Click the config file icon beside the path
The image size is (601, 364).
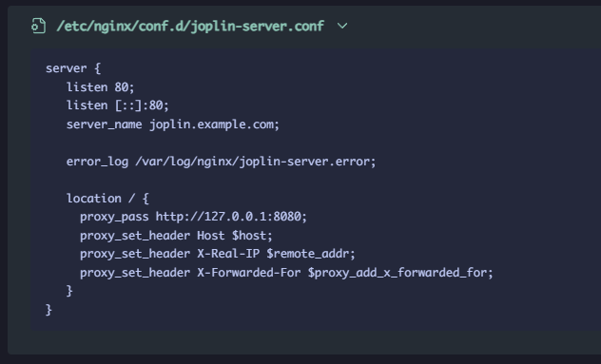pyautogui.click(x=38, y=26)
